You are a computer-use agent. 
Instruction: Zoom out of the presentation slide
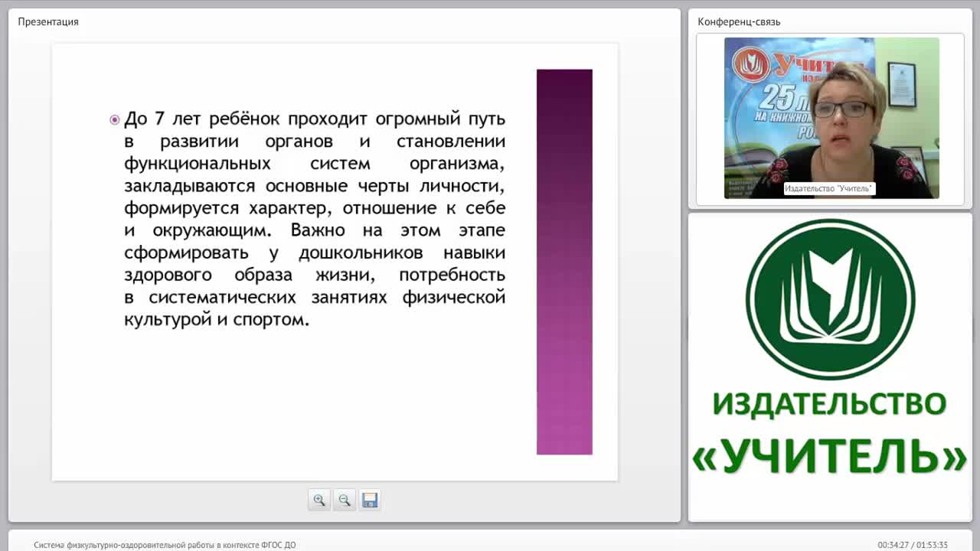345,500
